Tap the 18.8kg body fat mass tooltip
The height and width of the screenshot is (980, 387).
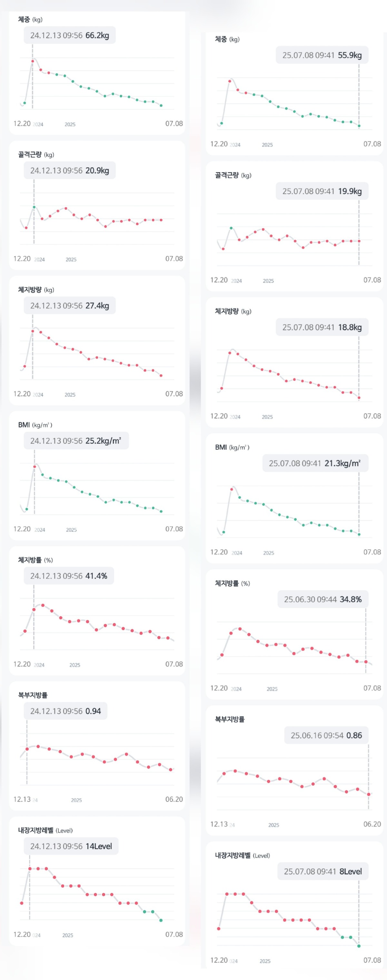point(322,327)
